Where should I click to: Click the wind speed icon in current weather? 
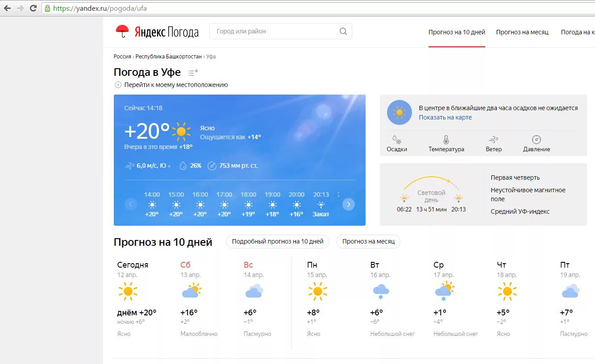pos(129,165)
